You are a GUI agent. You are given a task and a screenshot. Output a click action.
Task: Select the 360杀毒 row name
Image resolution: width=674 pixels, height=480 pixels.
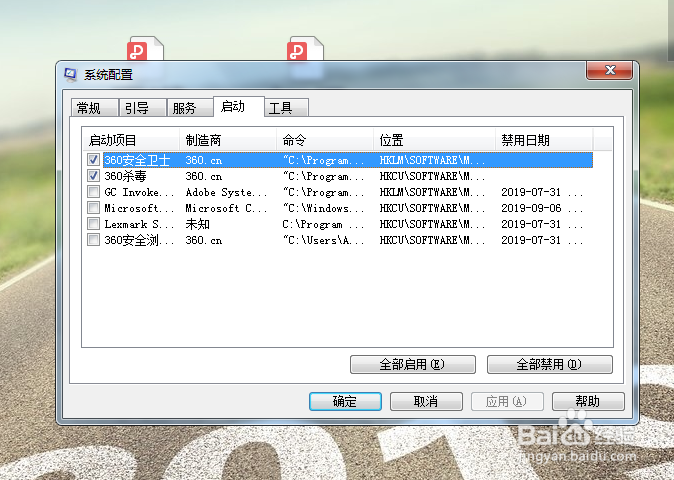click(x=125, y=176)
